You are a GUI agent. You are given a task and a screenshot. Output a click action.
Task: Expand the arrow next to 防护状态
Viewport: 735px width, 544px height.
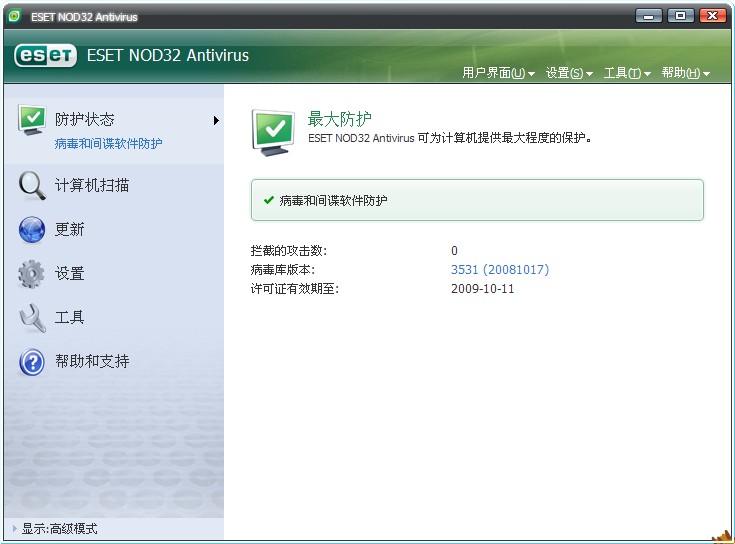(216, 120)
